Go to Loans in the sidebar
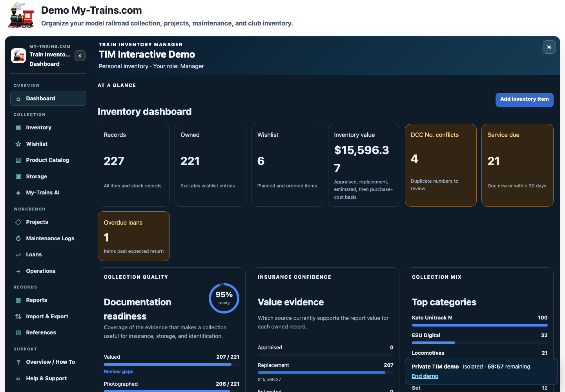The image size is (565, 392). (48, 254)
